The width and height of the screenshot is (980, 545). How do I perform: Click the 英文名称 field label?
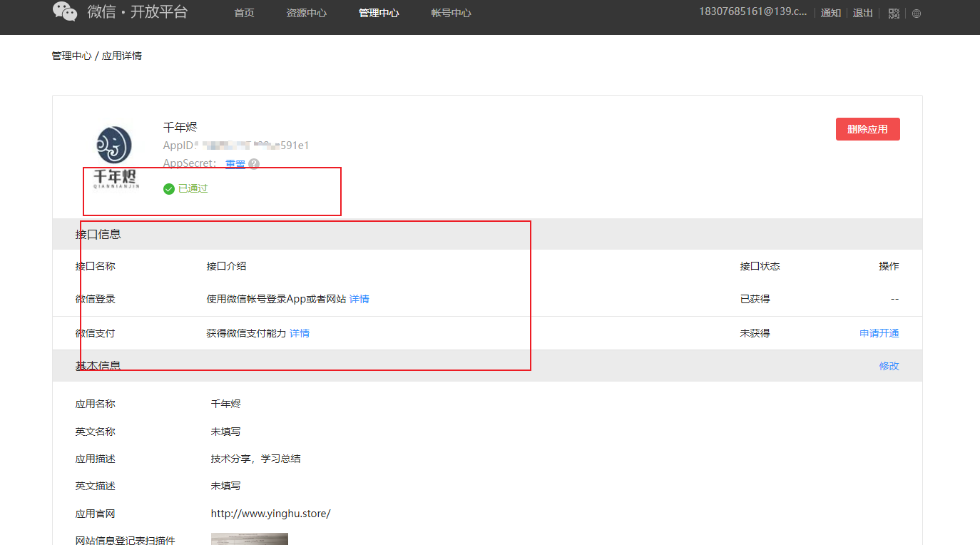(95, 432)
